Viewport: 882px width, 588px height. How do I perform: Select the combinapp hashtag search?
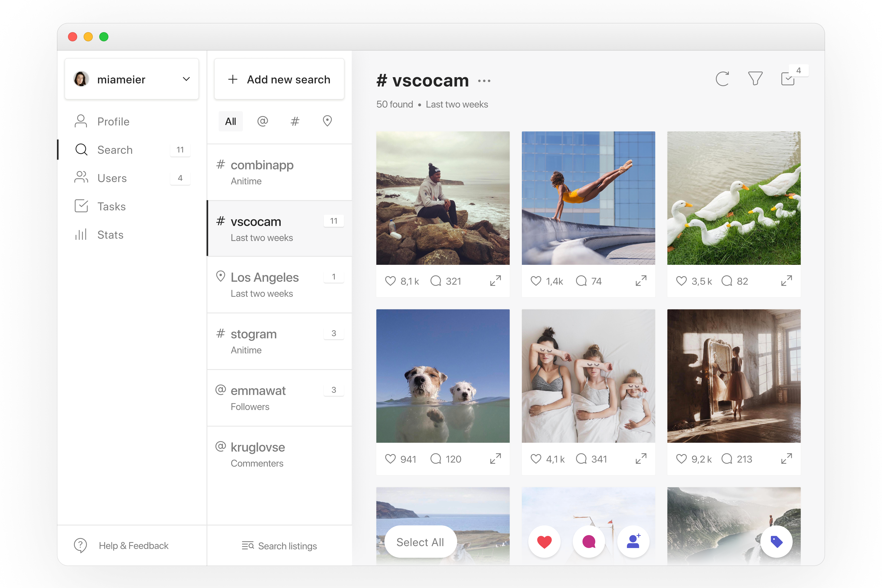click(279, 172)
